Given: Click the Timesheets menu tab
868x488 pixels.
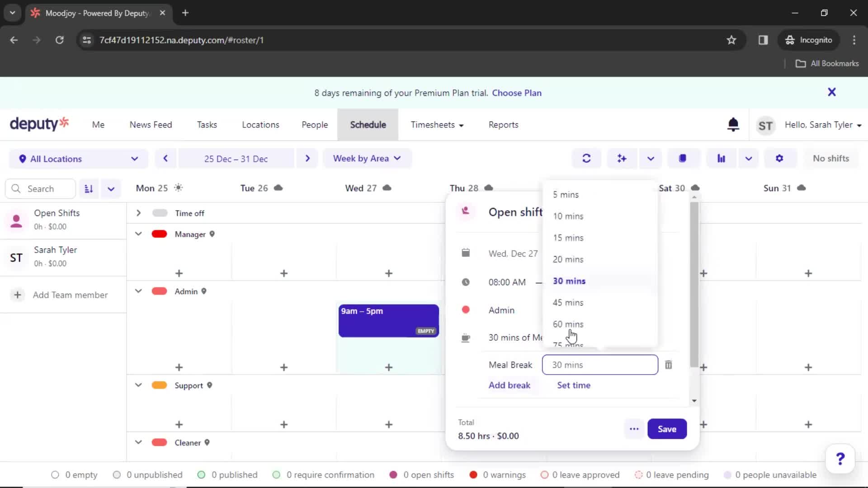Looking at the screenshot, I should pyautogui.click(x=436, y=125).
